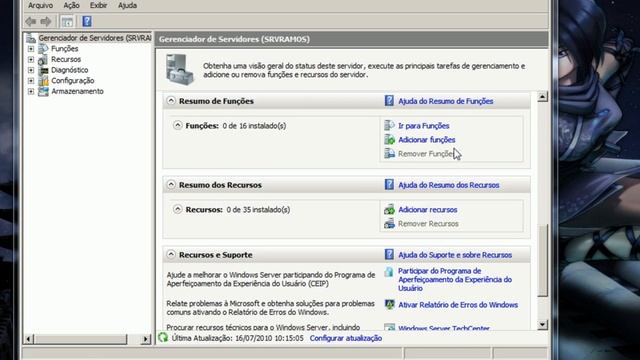Click the Configuração tree icon
640x360 pixels.
click(43, 81)
